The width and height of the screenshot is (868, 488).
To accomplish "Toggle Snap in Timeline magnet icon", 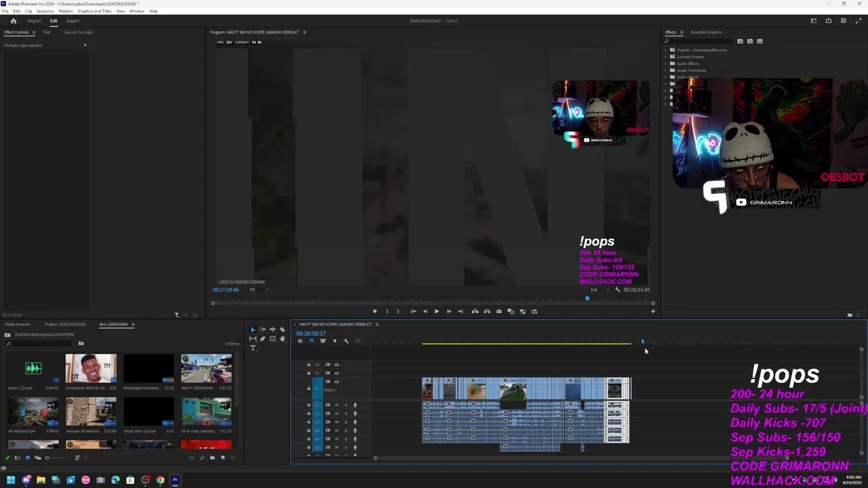I will (x=311, y=341).
